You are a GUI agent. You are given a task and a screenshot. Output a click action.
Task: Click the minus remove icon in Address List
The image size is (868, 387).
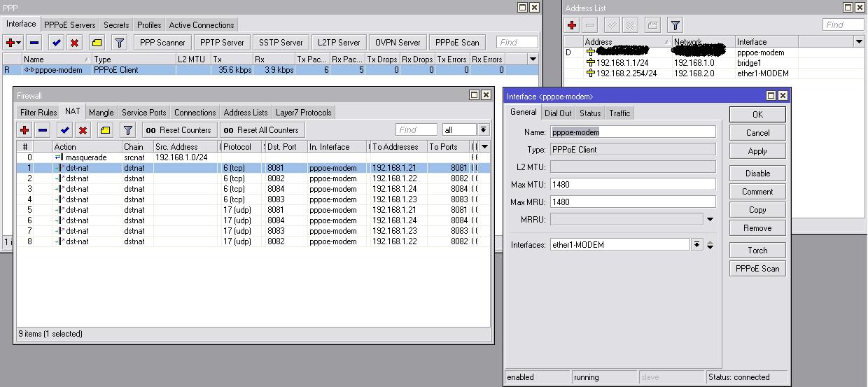point(591,25)
